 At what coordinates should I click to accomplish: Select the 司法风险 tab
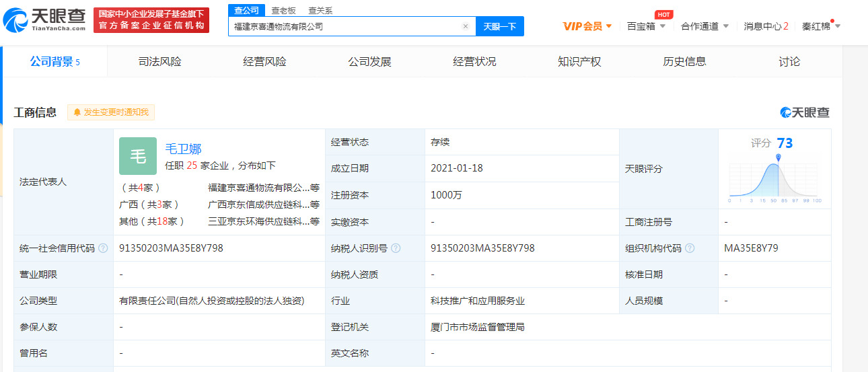[159, 62]
